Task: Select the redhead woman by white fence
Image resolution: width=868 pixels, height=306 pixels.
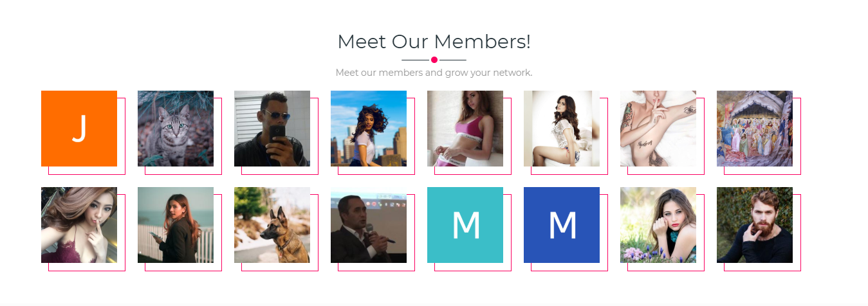Action: (176, 225)
